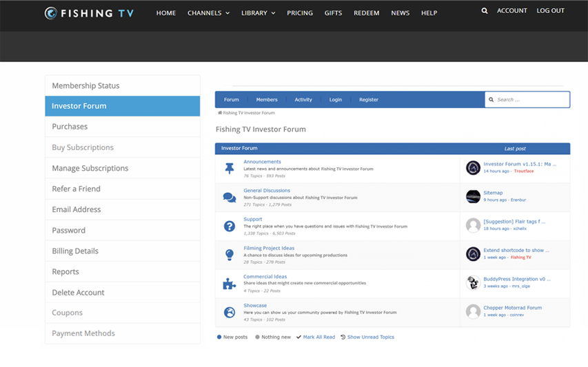588x367 pixels.
Task: Open Email Address settings
Action: click(123, 209)
